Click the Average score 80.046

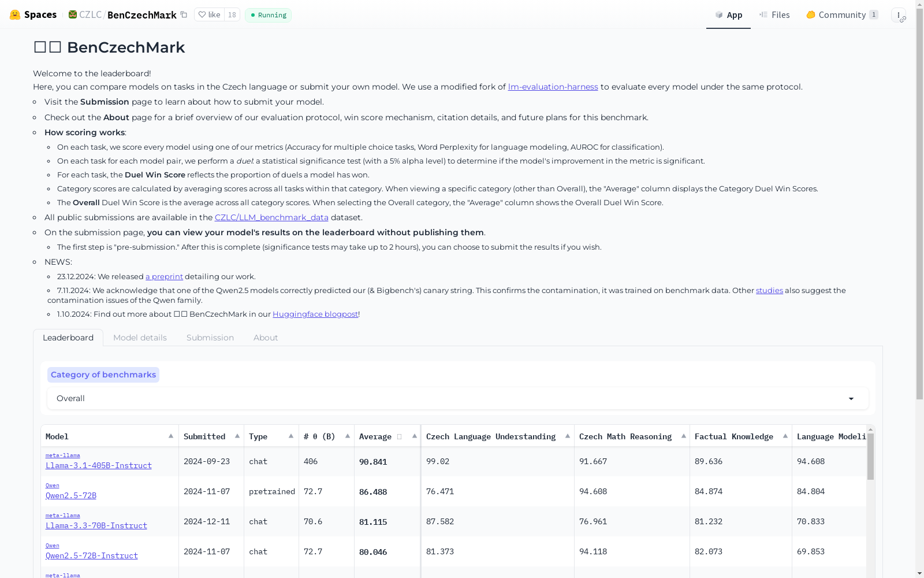coord(373,552)
